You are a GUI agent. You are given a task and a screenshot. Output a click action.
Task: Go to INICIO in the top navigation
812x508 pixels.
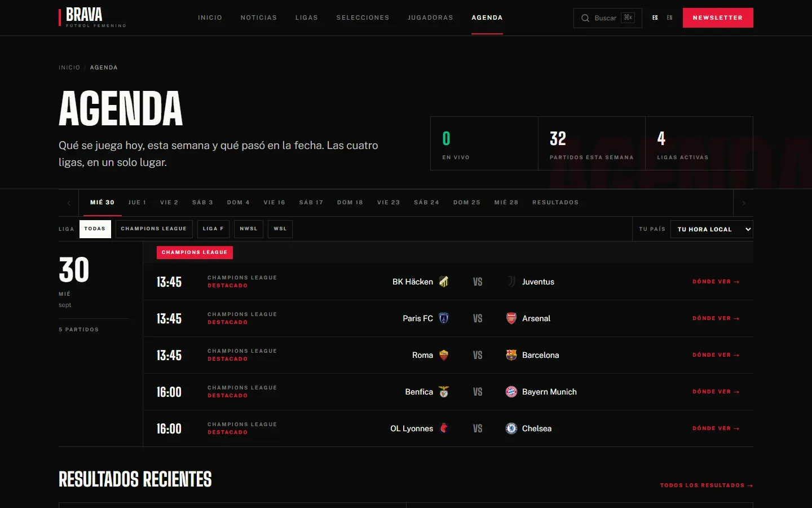[210, 18]
